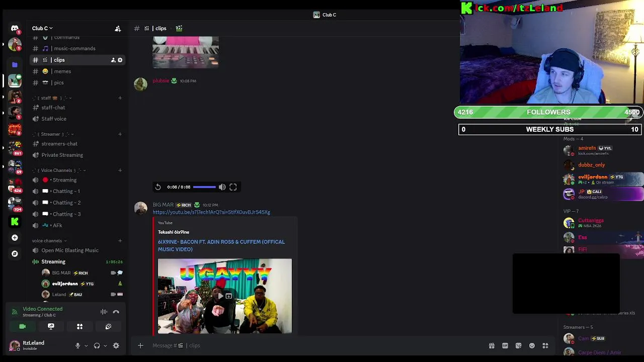Open noise suppression waveform icon

[x=104, y=312]
